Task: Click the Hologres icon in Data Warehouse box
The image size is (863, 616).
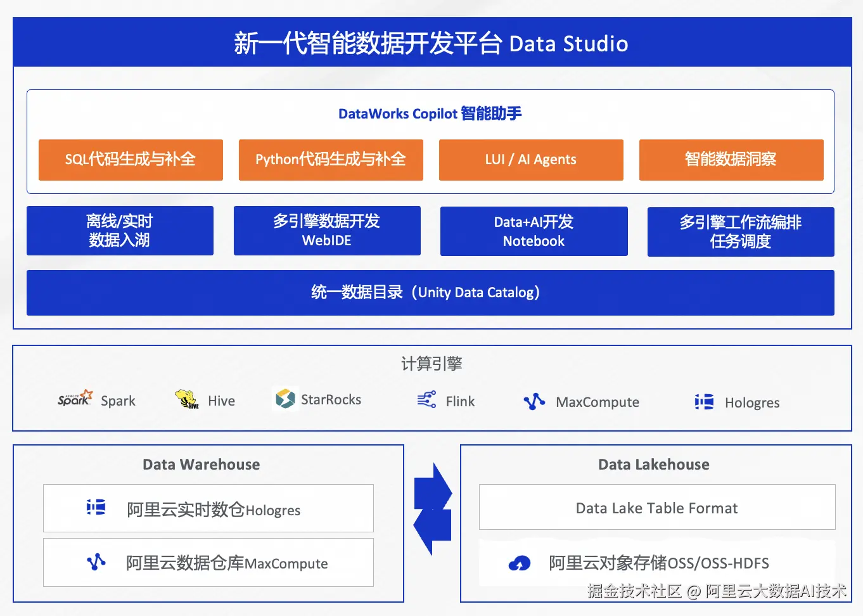Action: coord(96,507)
